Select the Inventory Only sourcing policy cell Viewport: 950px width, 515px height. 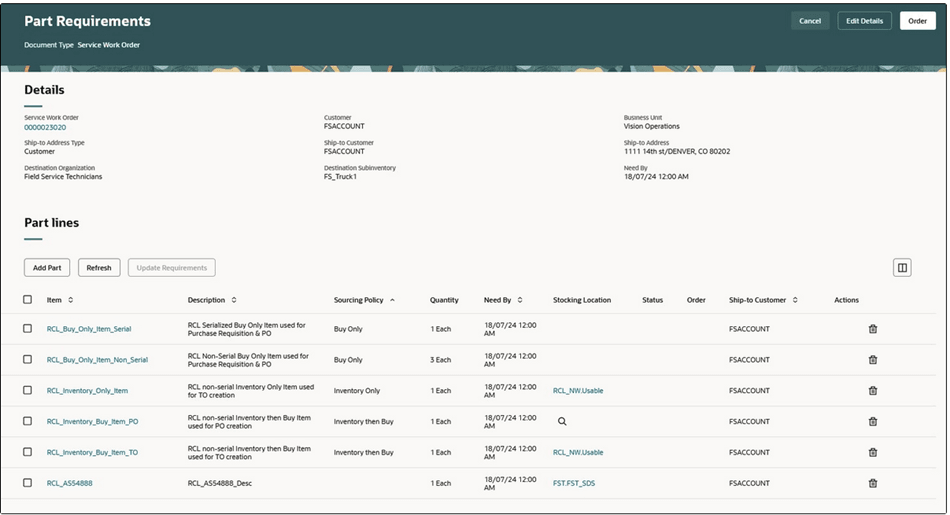[x=357, y=391]
